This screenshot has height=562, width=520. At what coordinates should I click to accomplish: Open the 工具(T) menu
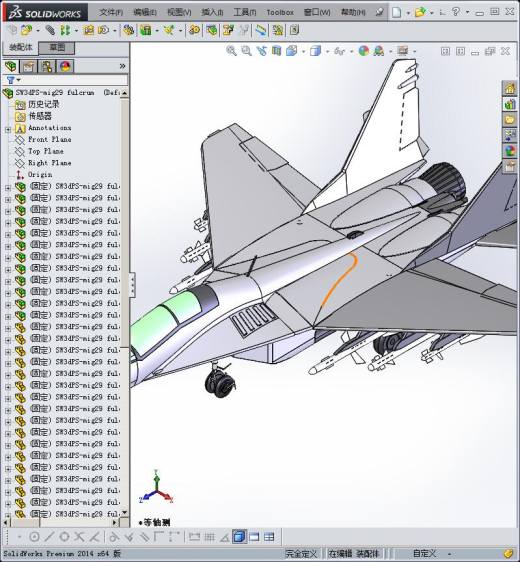[x=245, y=12]
